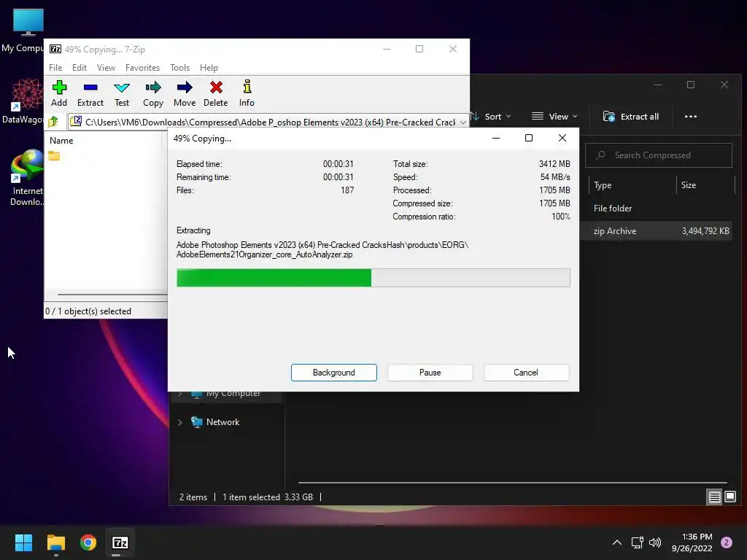Select Network in Explorer navigation pane
Image resolution: width=747 pixels, height=560 pixels.
tap(222, 422)
